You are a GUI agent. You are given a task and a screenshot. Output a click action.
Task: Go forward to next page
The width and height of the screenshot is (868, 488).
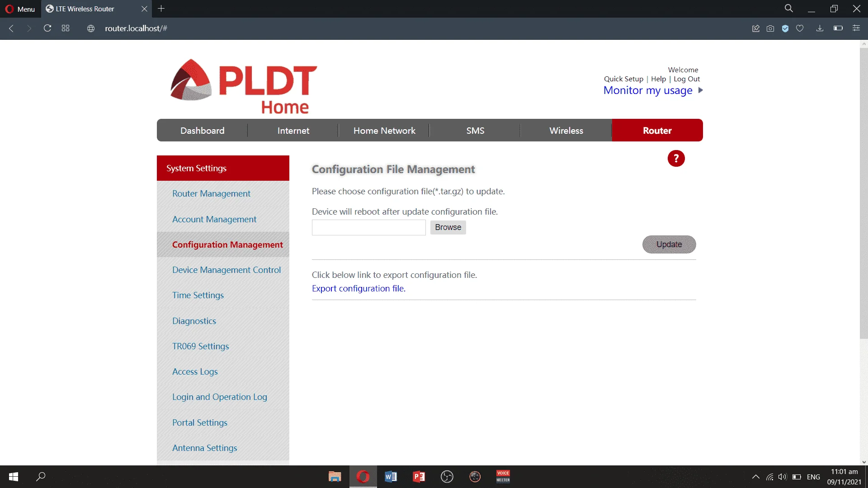click(29, 28)
